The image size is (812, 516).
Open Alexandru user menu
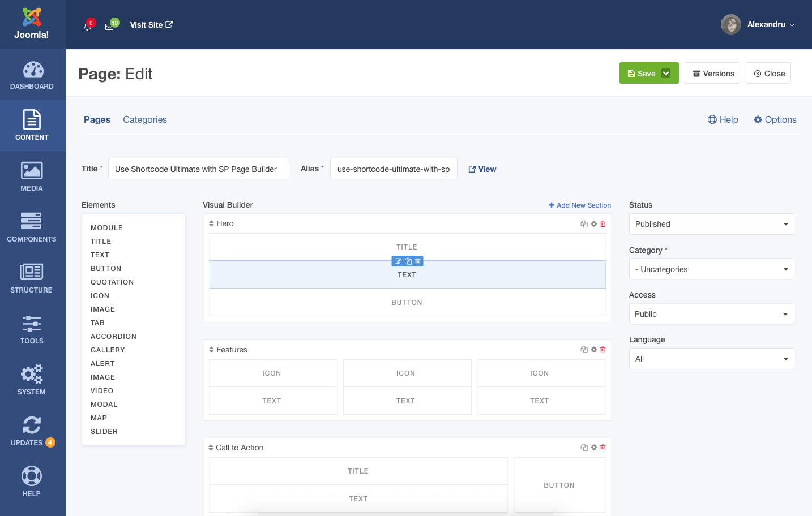click(x=759, y=24)
